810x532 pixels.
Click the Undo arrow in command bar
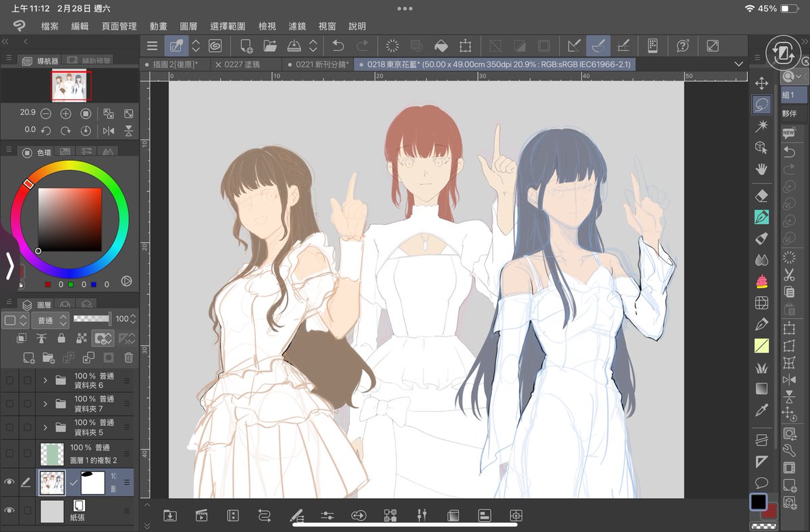(338, 46)
